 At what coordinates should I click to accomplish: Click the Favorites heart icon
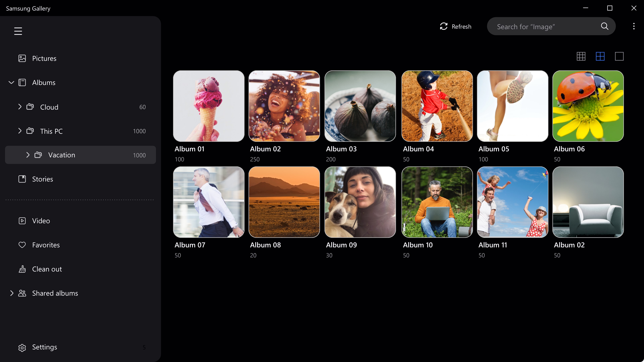click(22, 245)
